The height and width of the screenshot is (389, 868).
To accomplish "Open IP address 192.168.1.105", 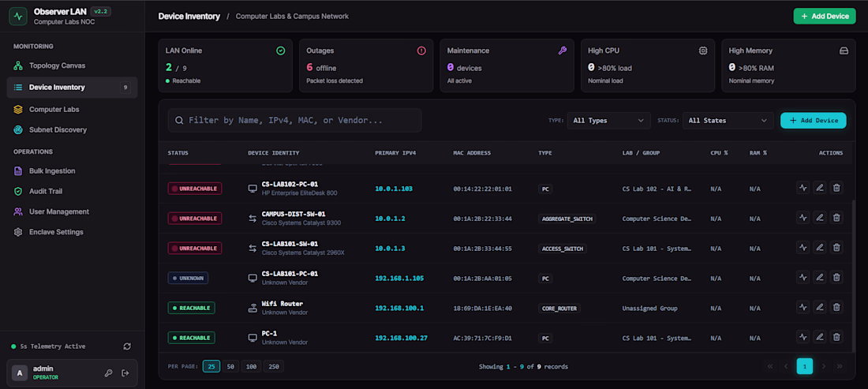I will [x=399, y=278].
